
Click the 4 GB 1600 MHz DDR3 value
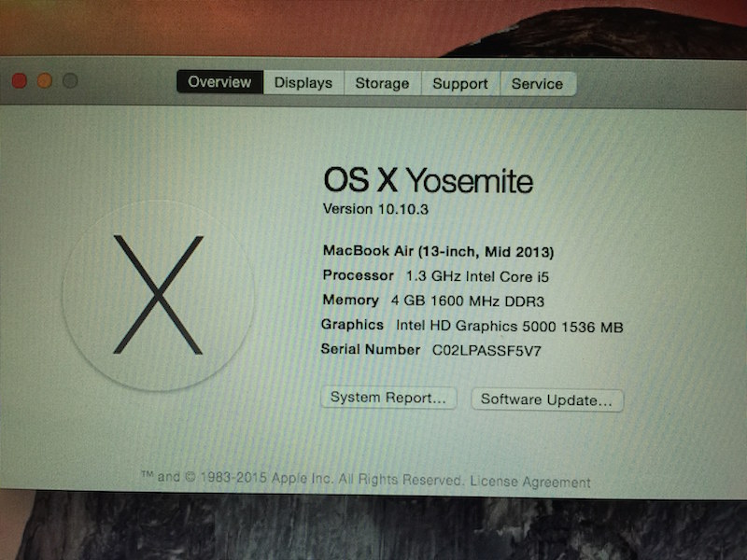pos(468,301)
